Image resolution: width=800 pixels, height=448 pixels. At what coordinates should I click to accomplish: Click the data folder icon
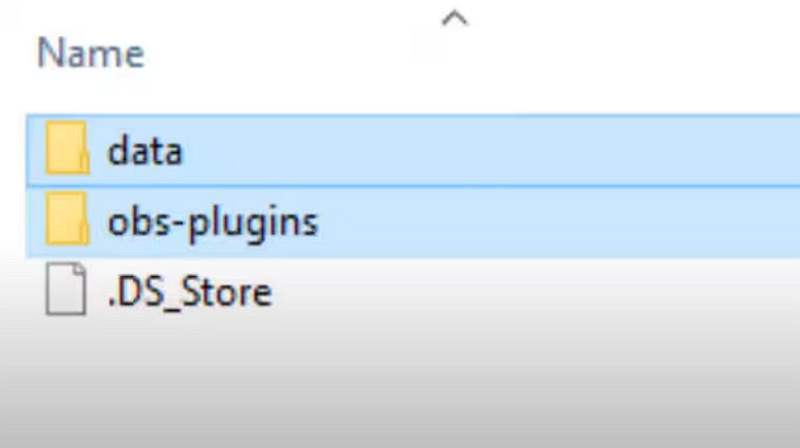pos(67,148)
